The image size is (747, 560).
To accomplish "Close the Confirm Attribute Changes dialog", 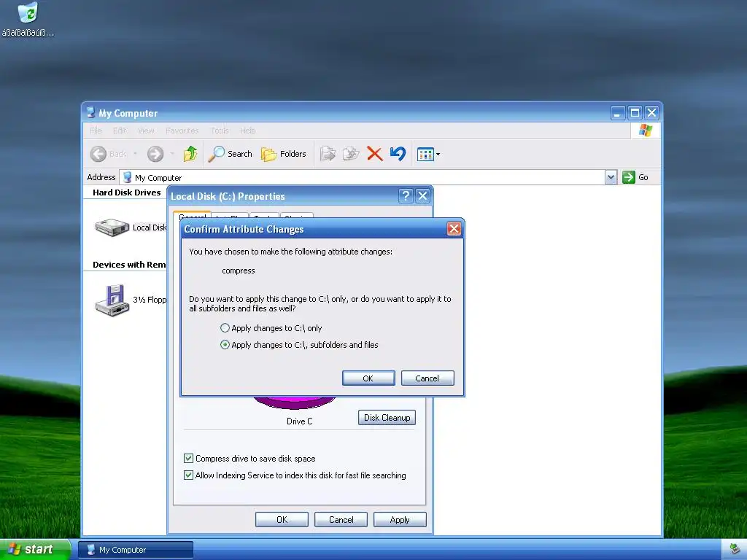I will click(x=454, y=229).
